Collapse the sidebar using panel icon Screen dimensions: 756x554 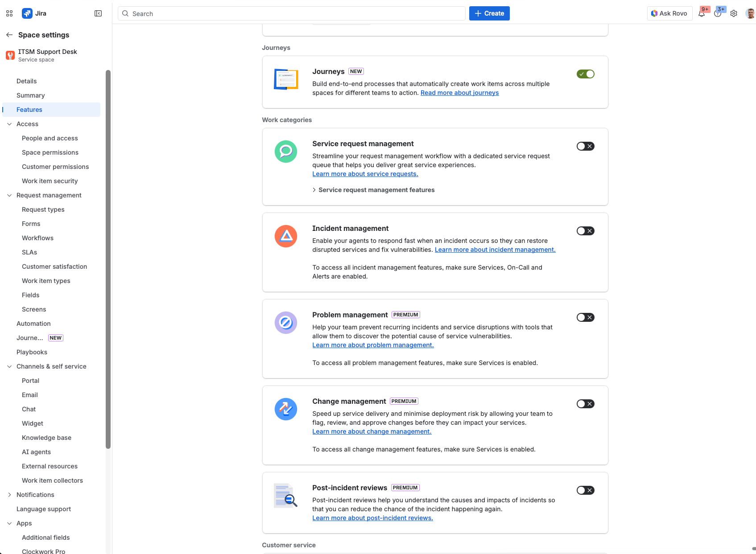[98, 13]
